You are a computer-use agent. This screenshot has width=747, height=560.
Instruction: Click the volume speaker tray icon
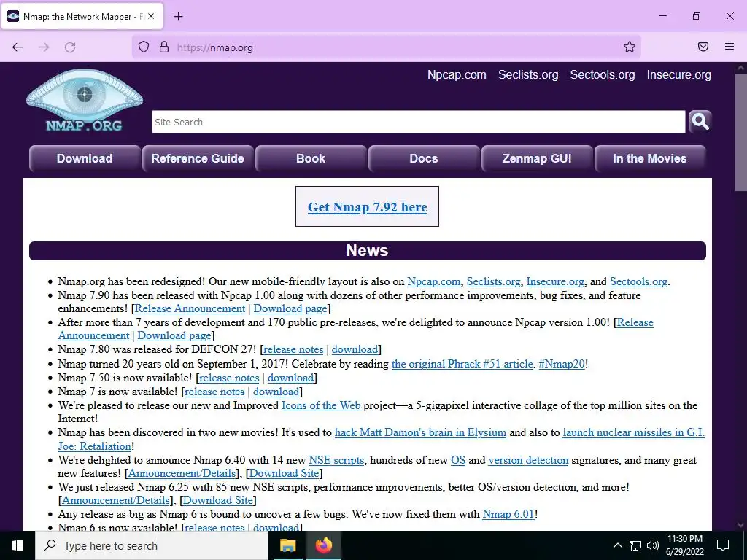[x=653, y=545]
